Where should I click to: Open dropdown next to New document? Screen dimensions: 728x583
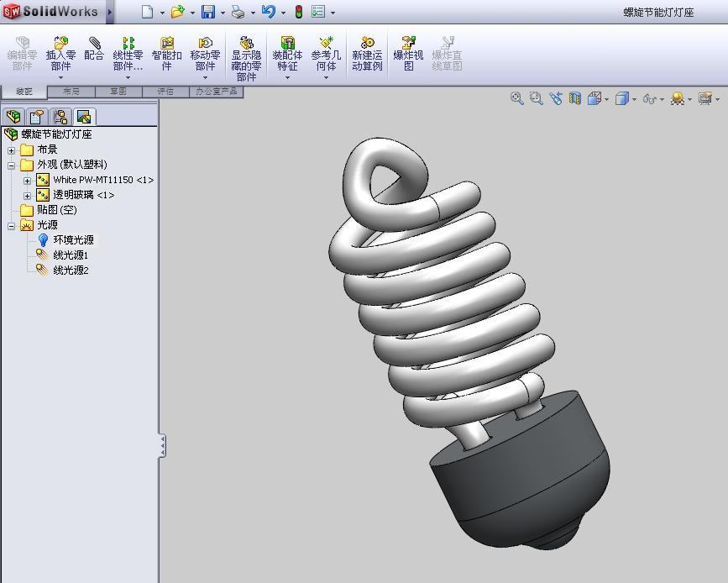tap(162, 13)
